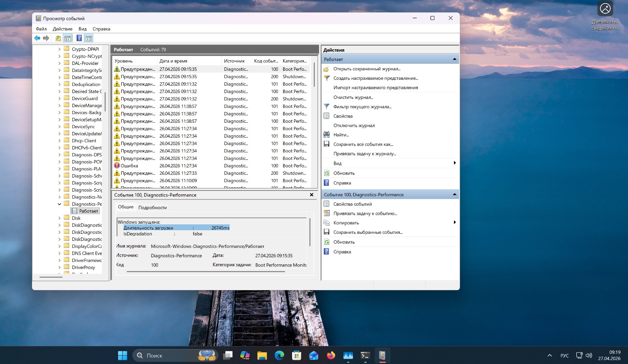Switch to the Подробности tab

tap(152, 207)
